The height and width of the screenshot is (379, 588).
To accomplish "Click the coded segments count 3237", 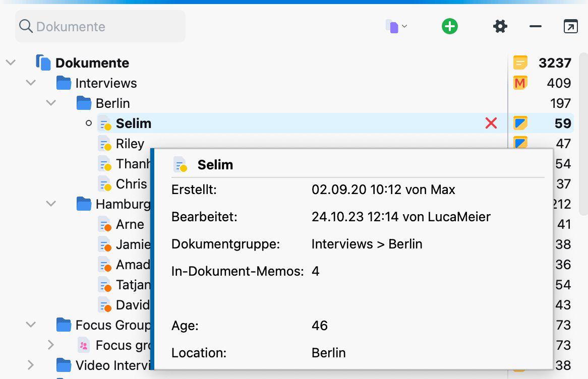I will [x=555, y=62].
